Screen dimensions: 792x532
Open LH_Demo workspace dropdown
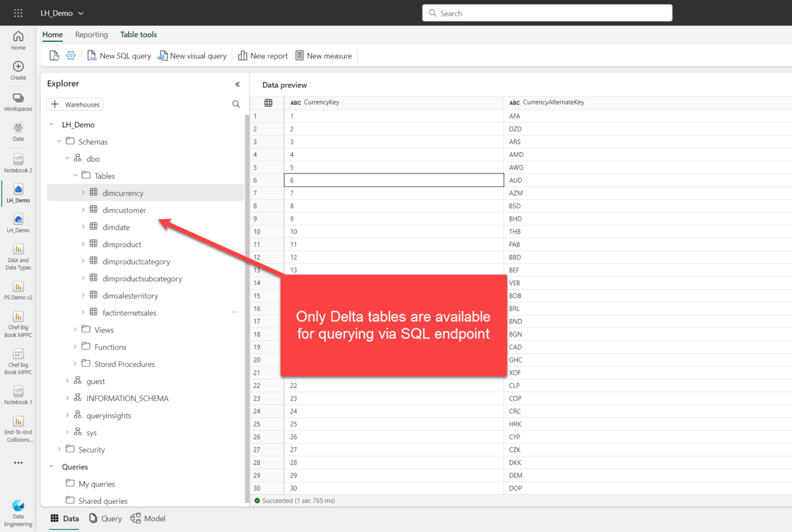[x=62, y=13]
